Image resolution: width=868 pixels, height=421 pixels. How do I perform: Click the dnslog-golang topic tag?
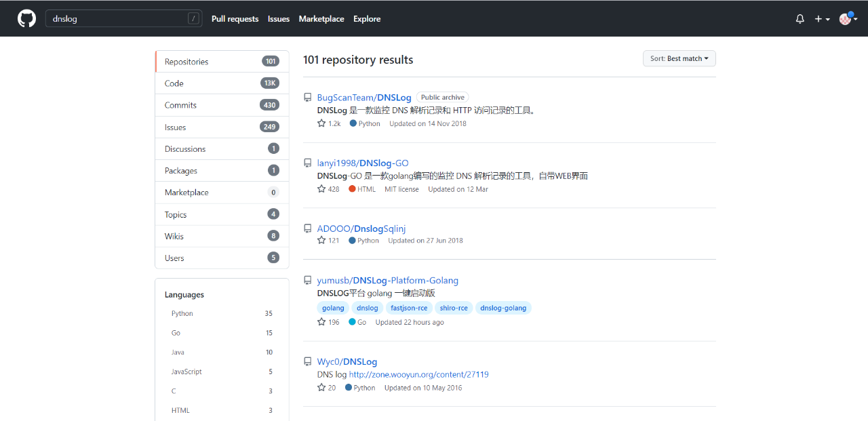(503, 308)
